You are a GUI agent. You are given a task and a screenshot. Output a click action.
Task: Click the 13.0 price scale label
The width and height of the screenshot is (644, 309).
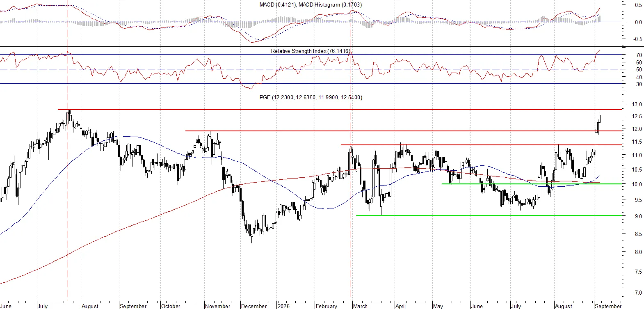coord(637,104)
